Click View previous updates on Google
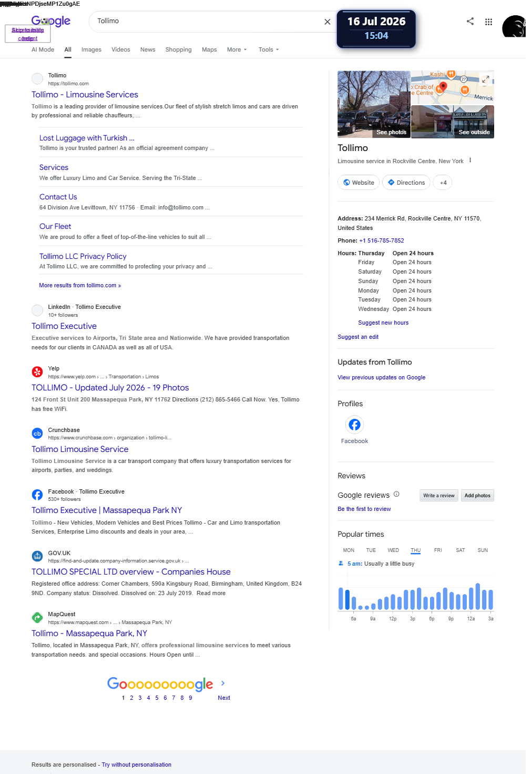The width and height of the screenshot is (532, 774). point(382,377)
